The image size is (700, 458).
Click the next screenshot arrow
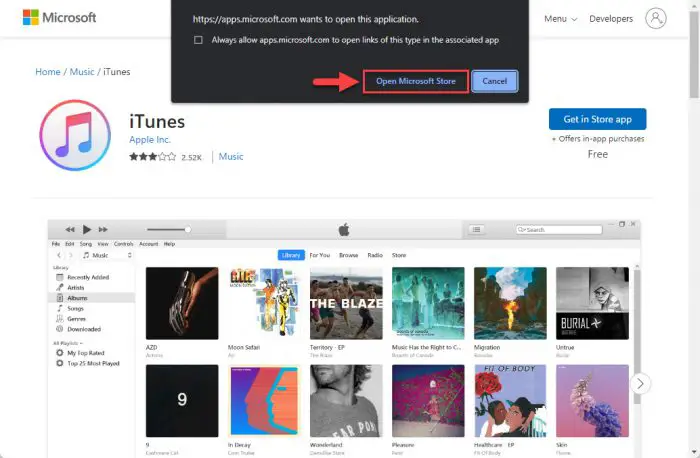coord(640,383)
